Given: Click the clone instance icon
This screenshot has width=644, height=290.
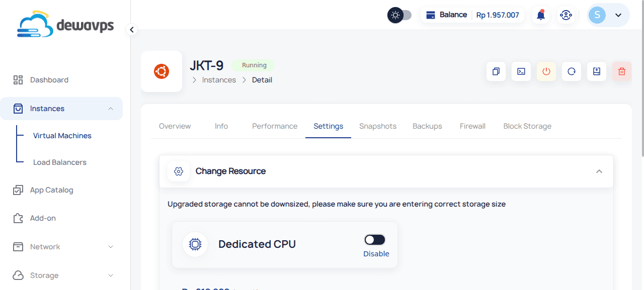Looking at the screenshot, I should (x=496, y=71).
